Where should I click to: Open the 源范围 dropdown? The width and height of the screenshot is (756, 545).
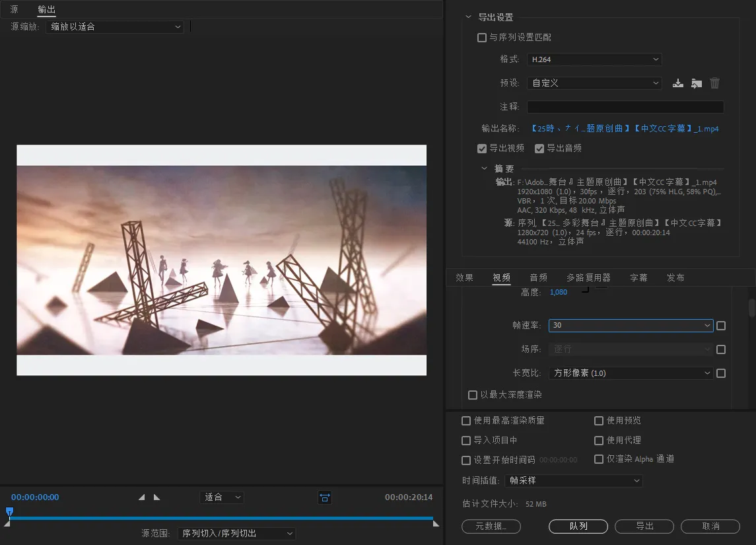pos(236,533)
